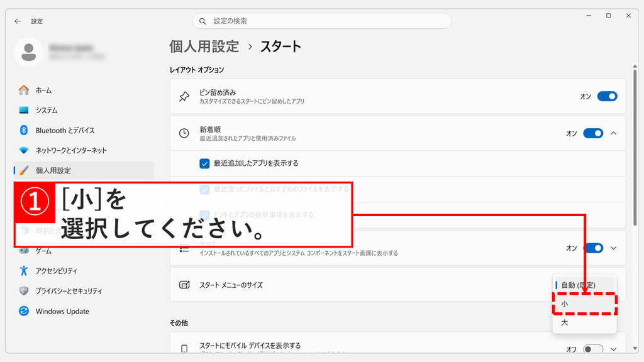644x362 pixels.
Task: Toggle 最近使ったファイルとおすすめのファイルを表示する checkbox
Action: coord(204,189)
